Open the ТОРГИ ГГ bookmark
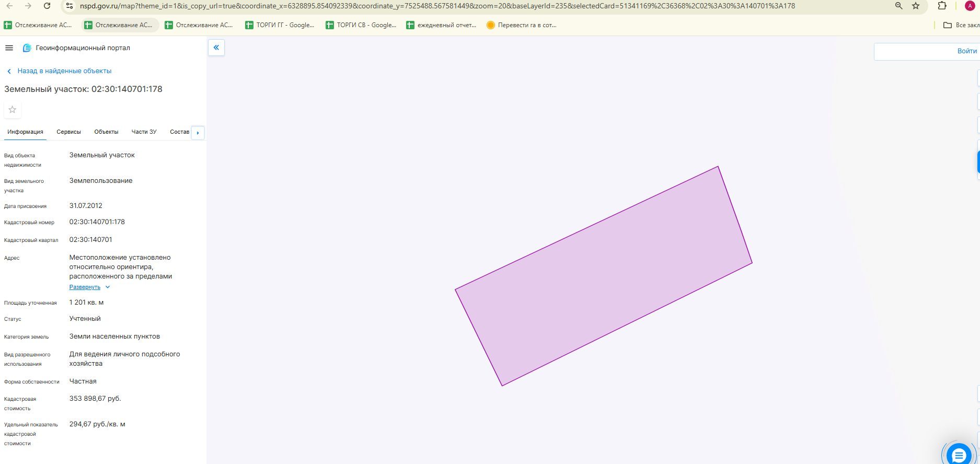Image resolution: width=980 pixels, height=464 pixels. click(x=280, y=25)
